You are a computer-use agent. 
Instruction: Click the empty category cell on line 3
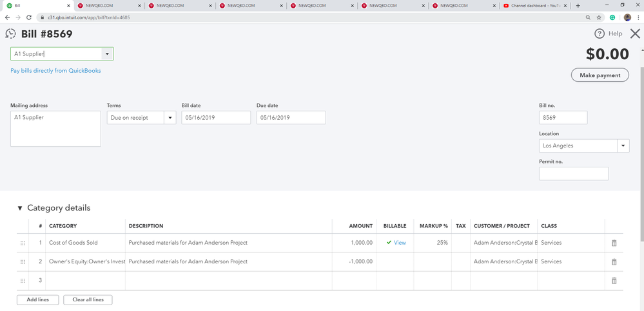(85, 281)
